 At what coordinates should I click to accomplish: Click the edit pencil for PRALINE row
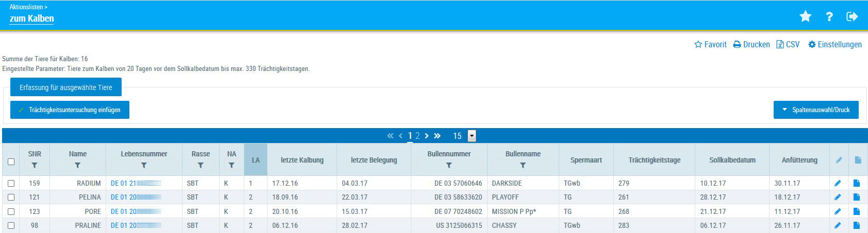pos(838,225)
